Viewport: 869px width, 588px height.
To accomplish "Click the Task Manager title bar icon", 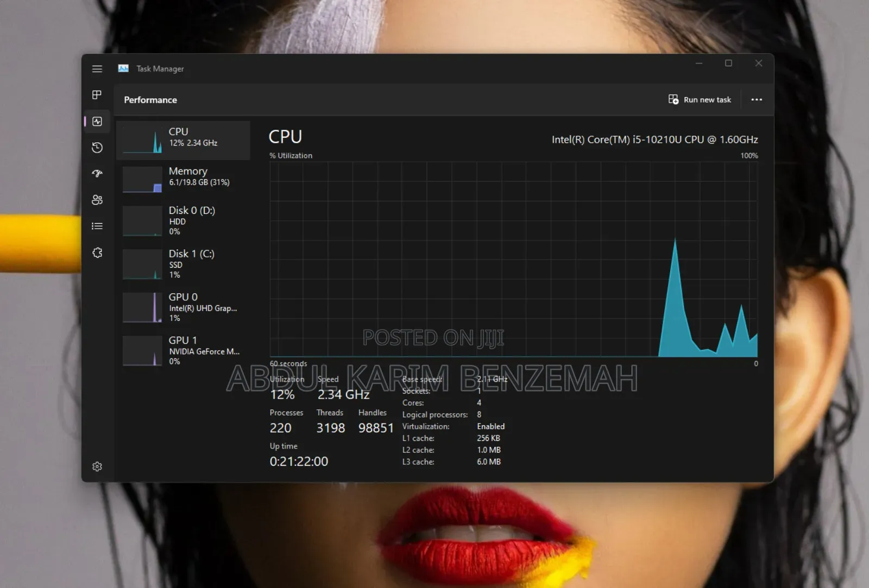I will pos(123,68).
